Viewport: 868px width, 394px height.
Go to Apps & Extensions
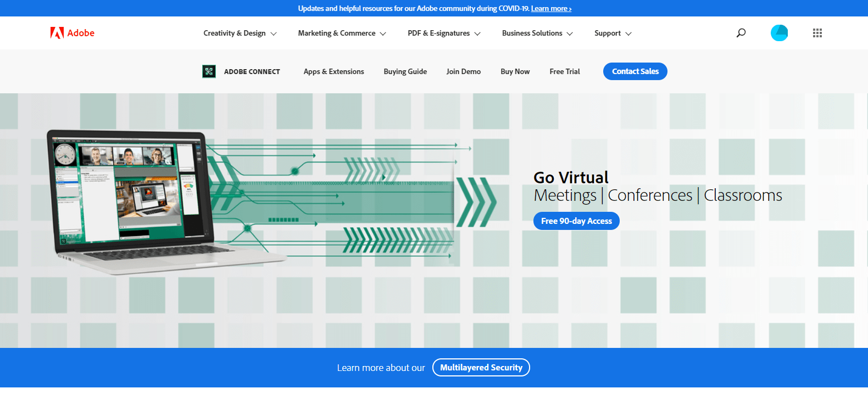click(334, 71)
